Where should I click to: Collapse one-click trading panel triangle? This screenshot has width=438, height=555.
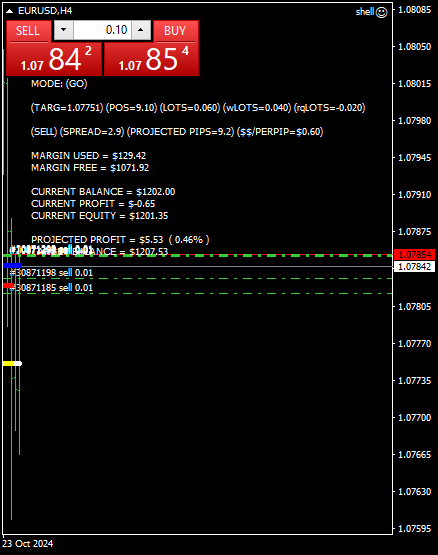[10, 11]
